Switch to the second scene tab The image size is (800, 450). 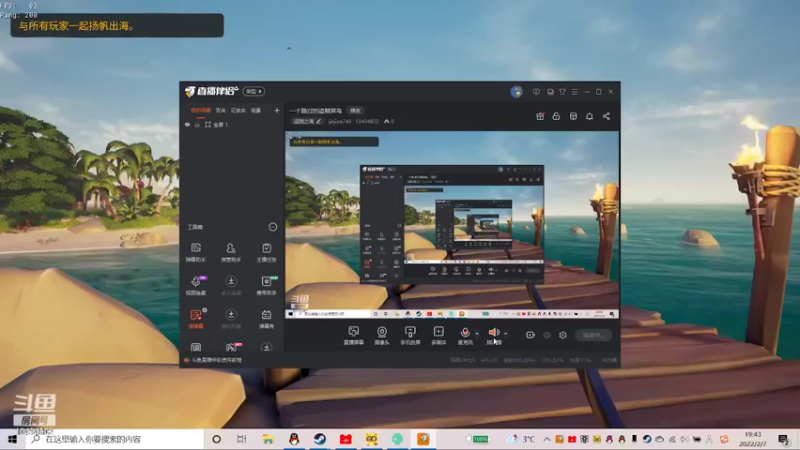(x=220, y=110)
